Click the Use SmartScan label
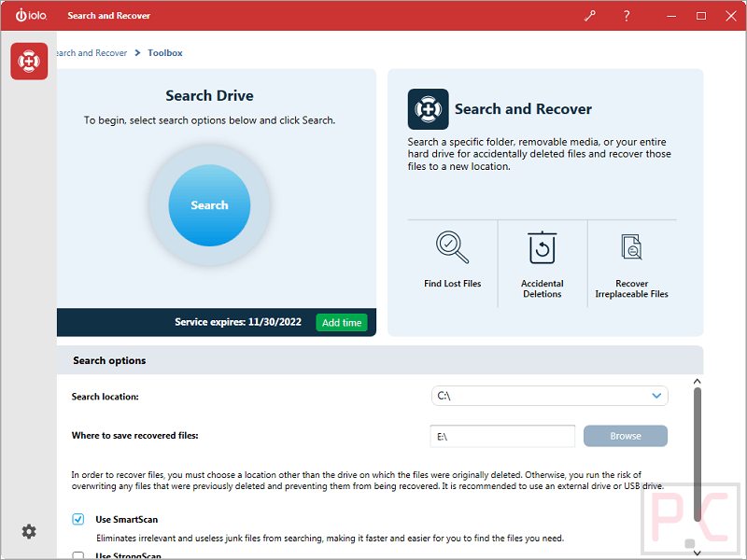The width and height of the screenshot is (747, 560). [127, 520]
